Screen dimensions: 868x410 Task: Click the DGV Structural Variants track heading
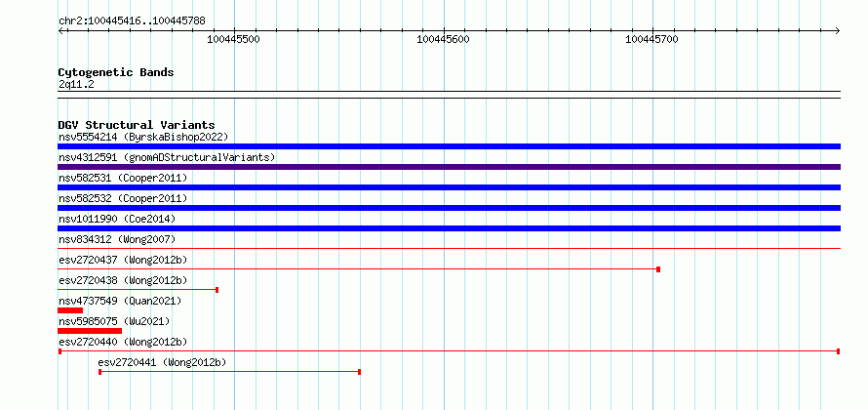pyautogui.click(x=137, y=125)
